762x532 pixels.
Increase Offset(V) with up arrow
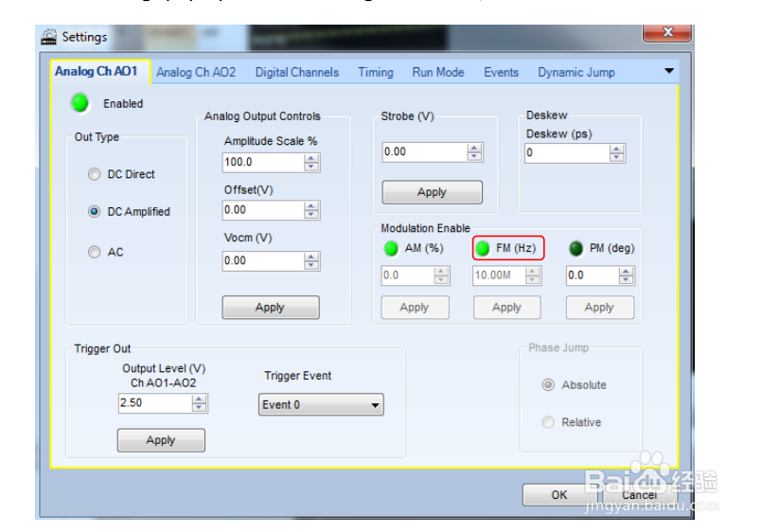(311, 206)
